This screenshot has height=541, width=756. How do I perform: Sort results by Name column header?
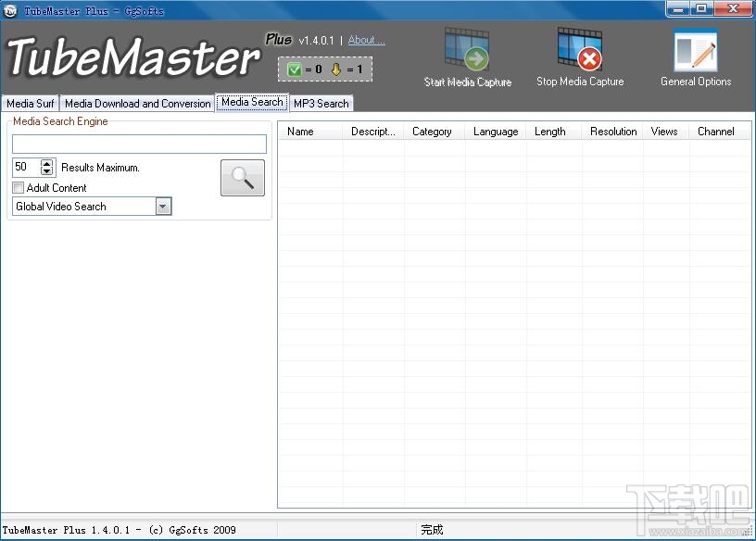tap(310, 132)
